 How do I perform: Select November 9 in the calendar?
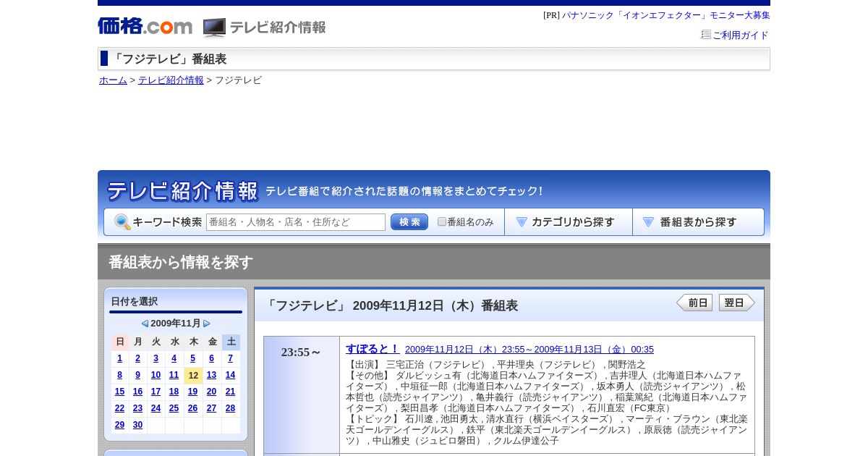point(137,375)
